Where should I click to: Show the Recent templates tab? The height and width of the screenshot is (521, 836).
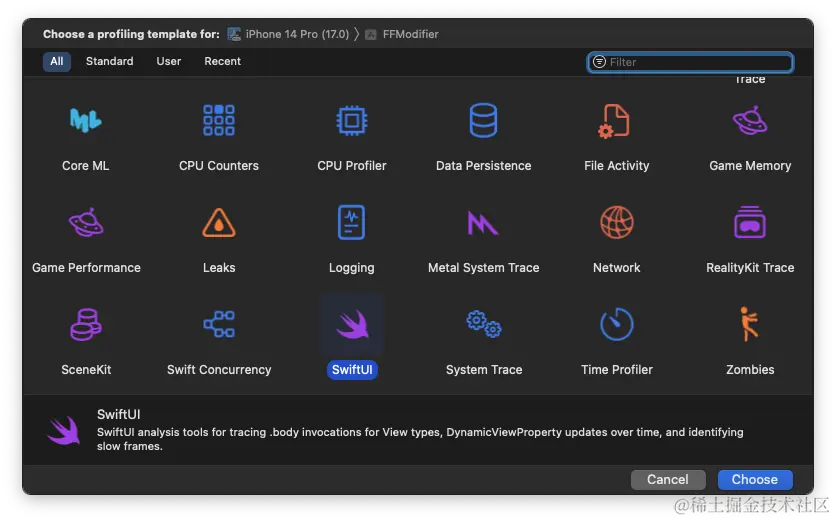click(222, 61)
